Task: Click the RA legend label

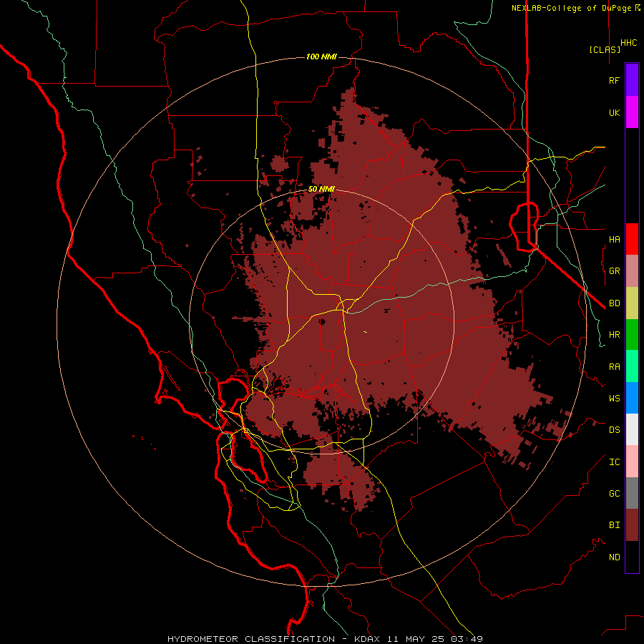Action: (x=615, y=367)
